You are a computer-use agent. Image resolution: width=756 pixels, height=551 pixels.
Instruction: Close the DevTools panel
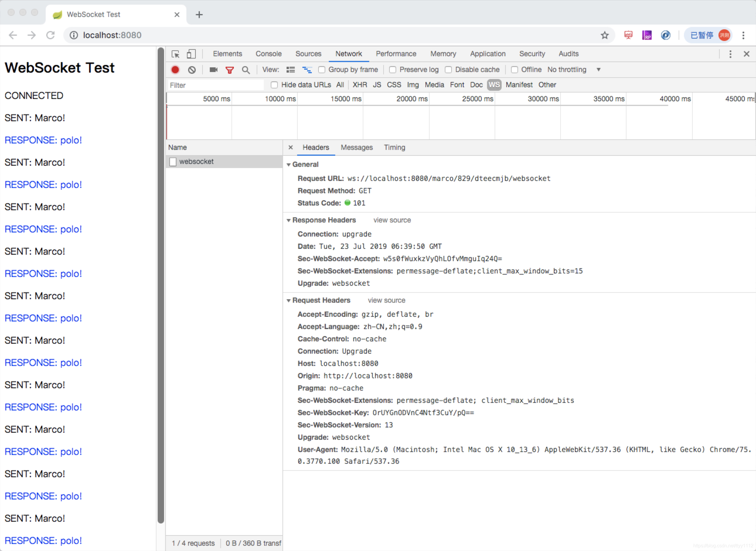(747, 54)
